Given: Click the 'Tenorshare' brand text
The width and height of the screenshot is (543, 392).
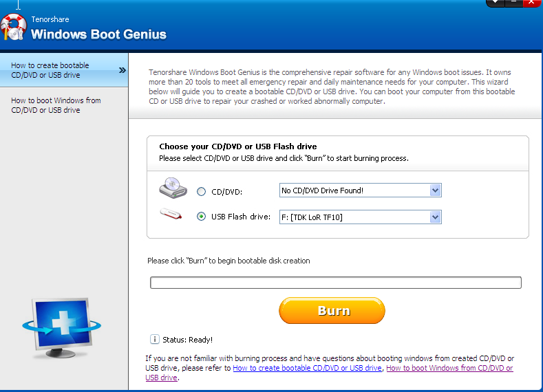Looking at the screenshot, I should [x=50, y=19].
